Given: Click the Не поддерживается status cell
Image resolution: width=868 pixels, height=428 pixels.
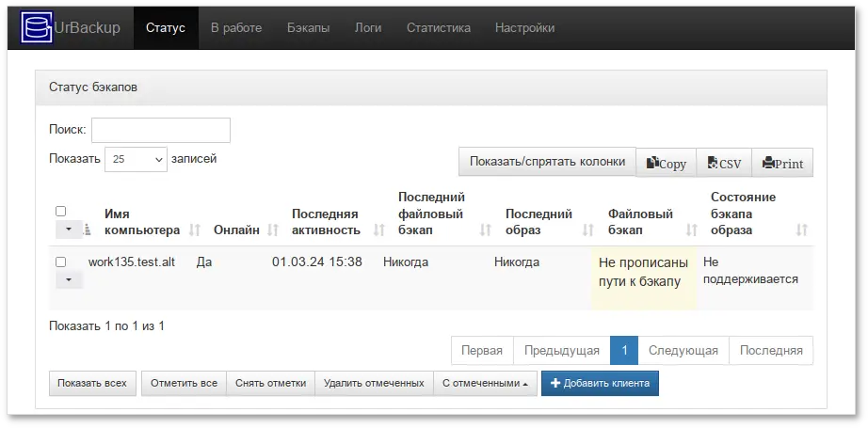Looking at the screenshot, I should 750,271.
